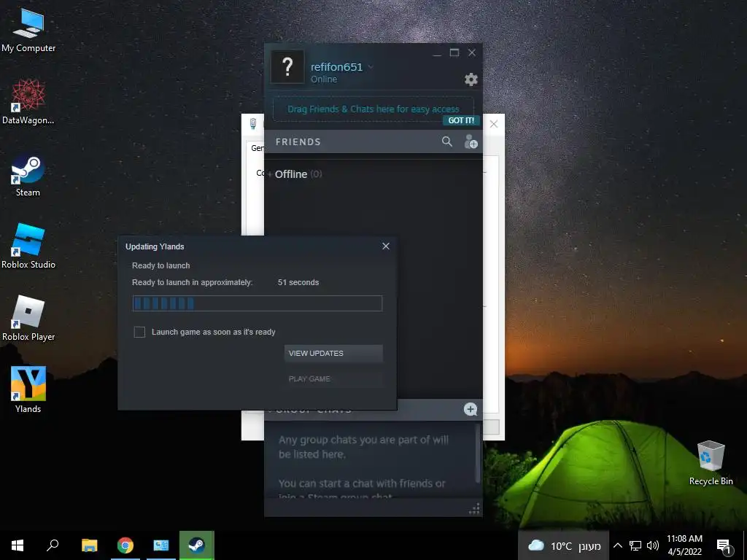Select Roblox Player desktop icon
This screenshot has height=560, width=747.
click(28, 318)
